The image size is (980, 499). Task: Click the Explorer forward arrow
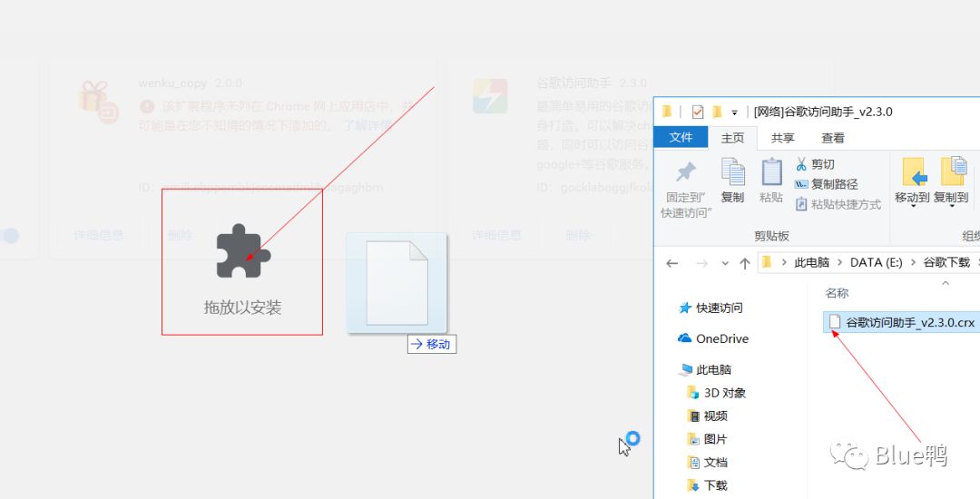[701, 263]
